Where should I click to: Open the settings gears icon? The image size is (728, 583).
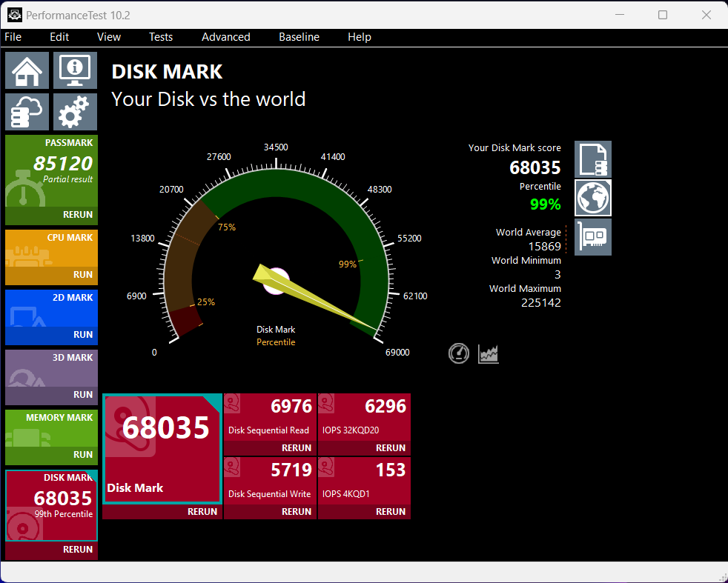pyautogui.click(x=75, y=112)
